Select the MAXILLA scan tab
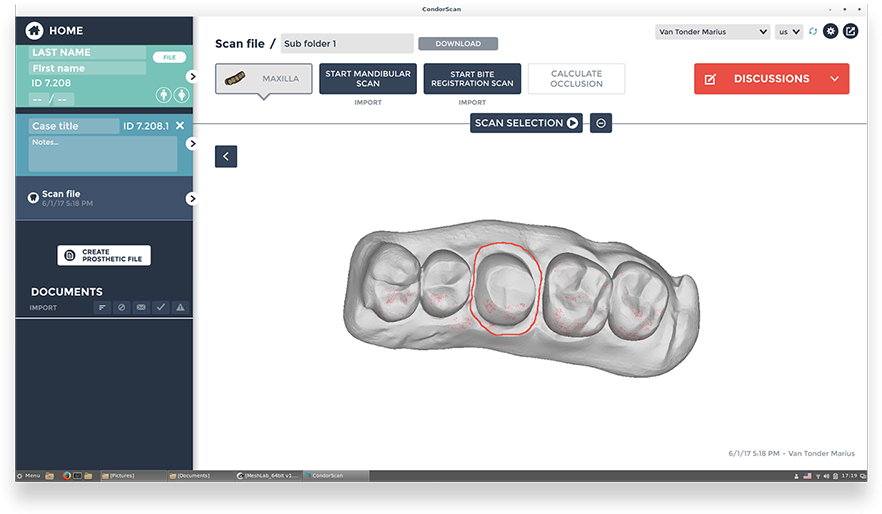 pyautogui.click(x=264, y=79)
